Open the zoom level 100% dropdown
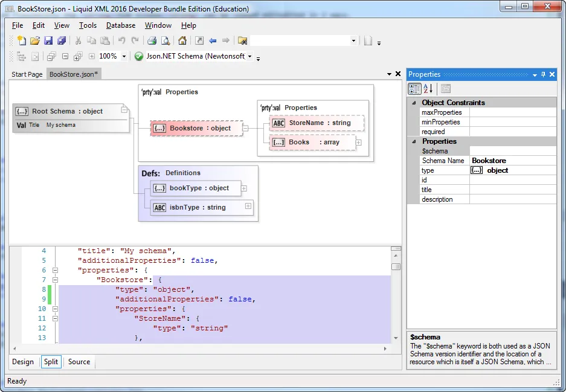 point(124,57)
